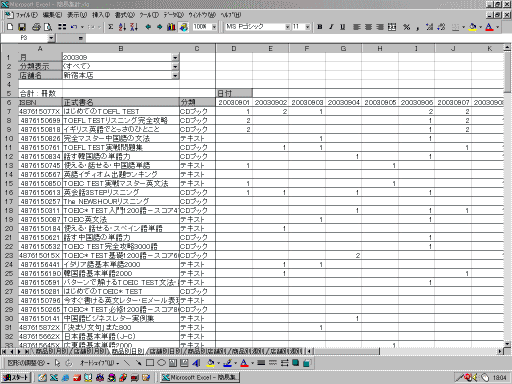
Task: Toggle Bold formatting button
Action: click(x=320, y=27)
